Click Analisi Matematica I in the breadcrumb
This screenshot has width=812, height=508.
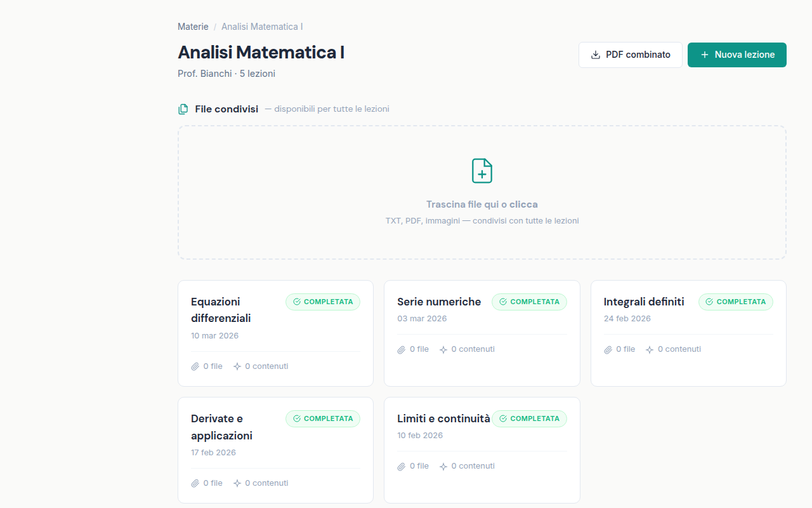tap(262, 27)
